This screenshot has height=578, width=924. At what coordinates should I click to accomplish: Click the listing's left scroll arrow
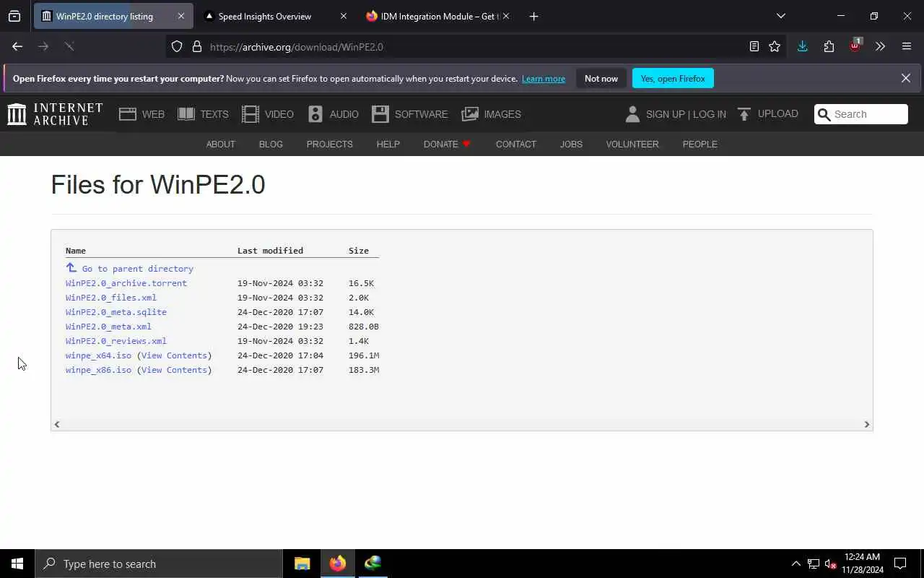tap(57, 424)
